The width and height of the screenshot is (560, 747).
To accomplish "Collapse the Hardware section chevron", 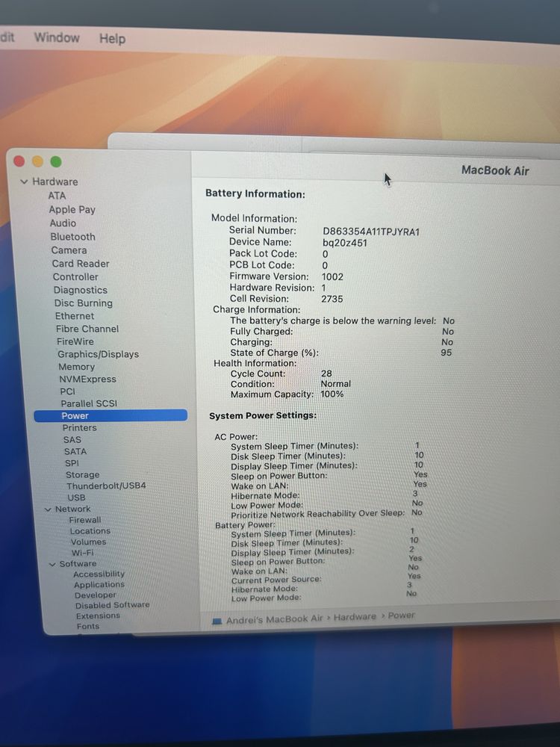I will (x=24, y=182).
